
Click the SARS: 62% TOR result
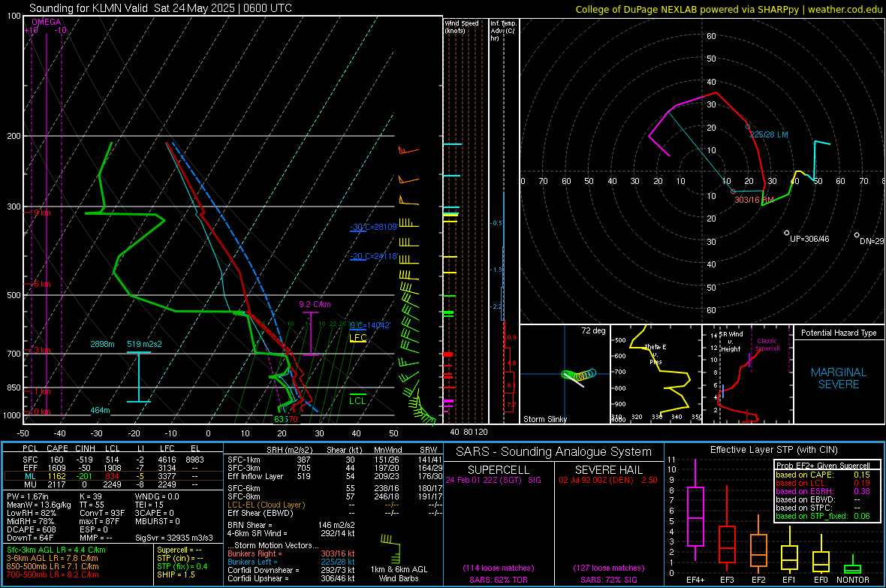coord(498,580)
